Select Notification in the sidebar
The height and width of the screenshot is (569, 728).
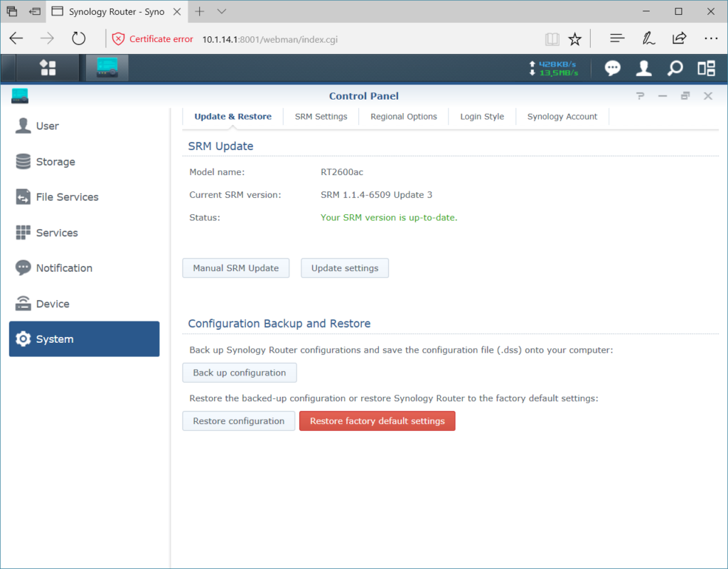(84, 268)
